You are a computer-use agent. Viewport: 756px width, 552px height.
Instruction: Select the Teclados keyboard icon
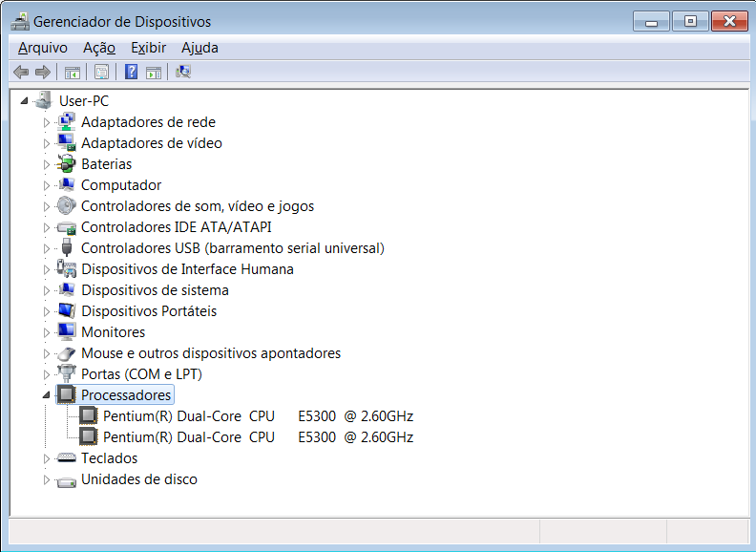click(x=66, y=457)
